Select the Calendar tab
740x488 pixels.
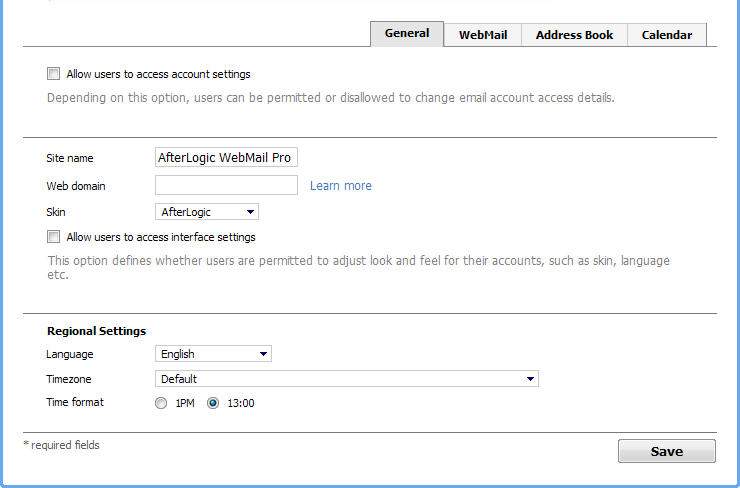point(666,35)
